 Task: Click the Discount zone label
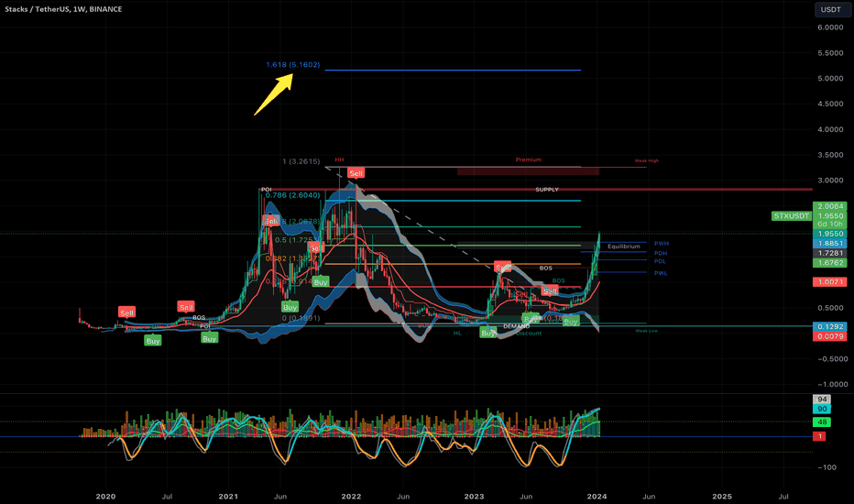pos(529,334)
